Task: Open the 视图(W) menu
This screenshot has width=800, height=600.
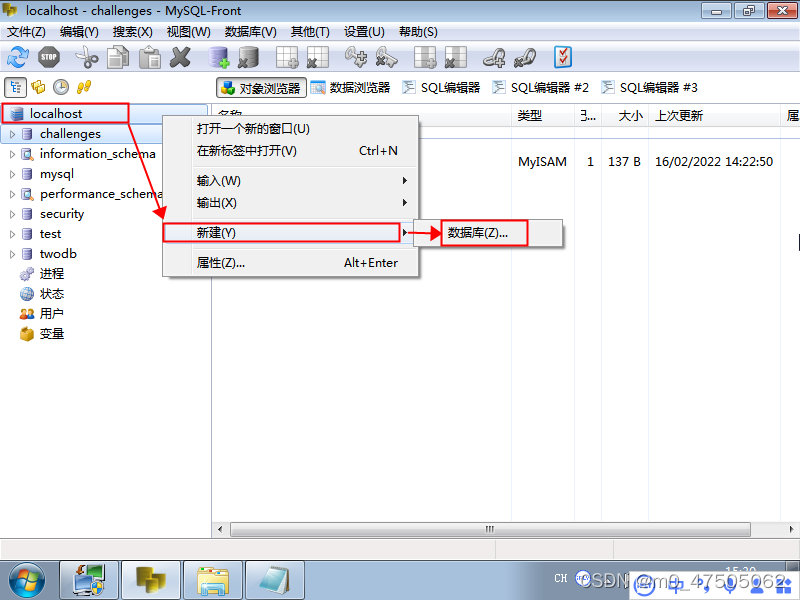Action: pyautogui.click(x=188, y=32)
